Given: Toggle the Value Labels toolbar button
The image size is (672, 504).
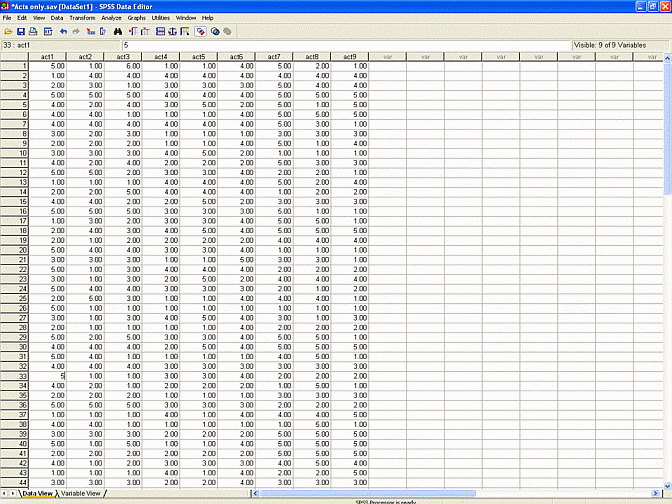Looking at the screenshot, I should (x=200, y=31).
